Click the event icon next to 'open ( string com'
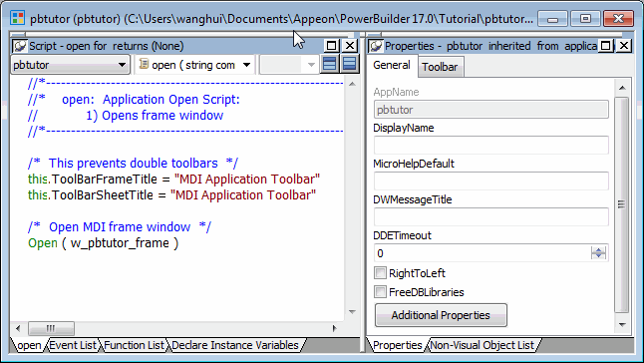Viewport: 644px width, 363px height. pos(144,64)
